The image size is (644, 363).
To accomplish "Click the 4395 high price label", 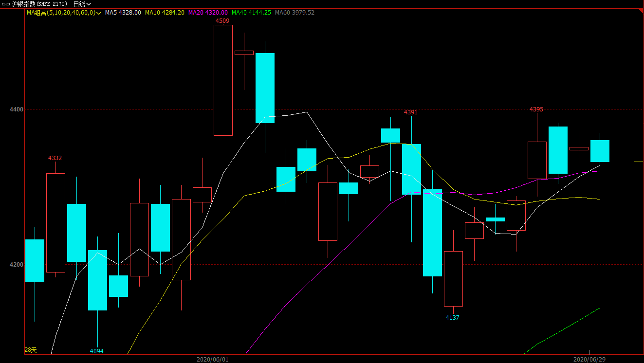I will [x=536, y=109].
